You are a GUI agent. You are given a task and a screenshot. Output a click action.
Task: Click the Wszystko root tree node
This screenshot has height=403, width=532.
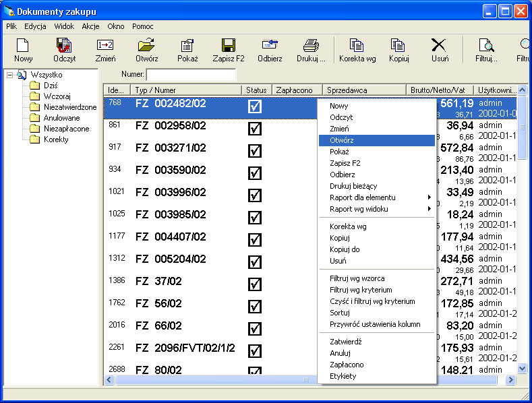(x=46, y=75)
